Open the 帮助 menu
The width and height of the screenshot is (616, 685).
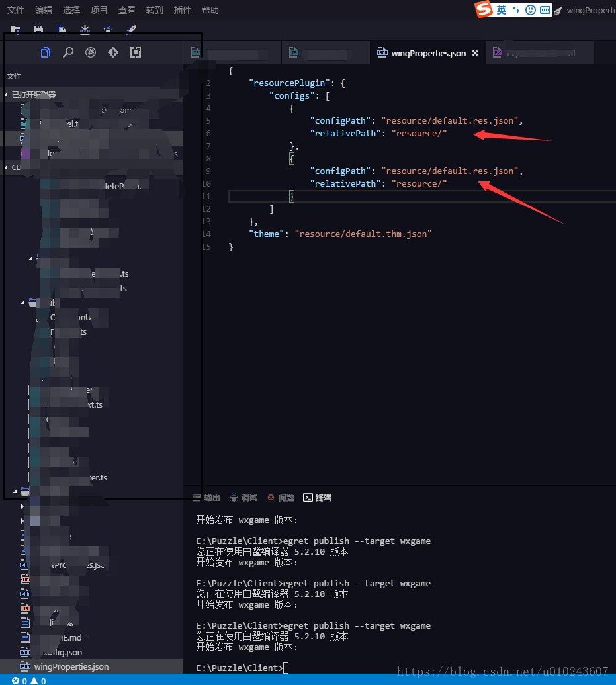[x=210, y=10]
